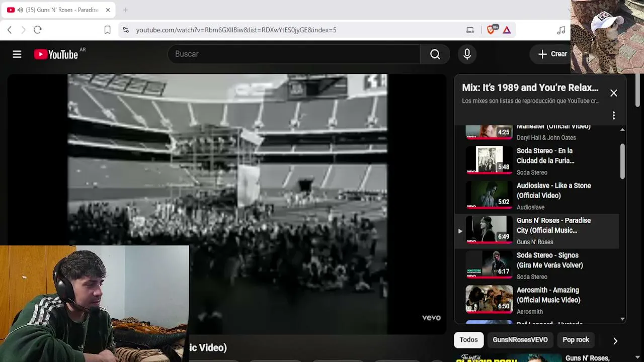Bookmark this page with the bookmark icon
The image size is (644, 362).
[x=107, y=30]
